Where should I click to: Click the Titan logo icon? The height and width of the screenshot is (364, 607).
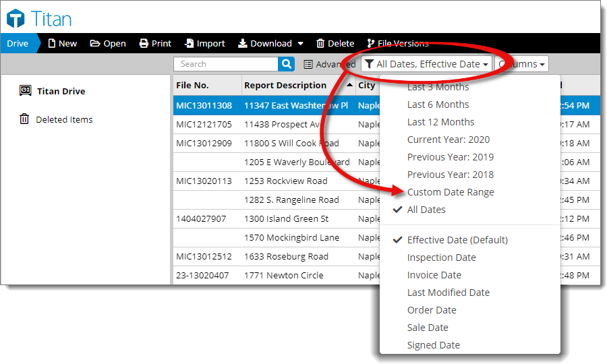pos(16,18)
